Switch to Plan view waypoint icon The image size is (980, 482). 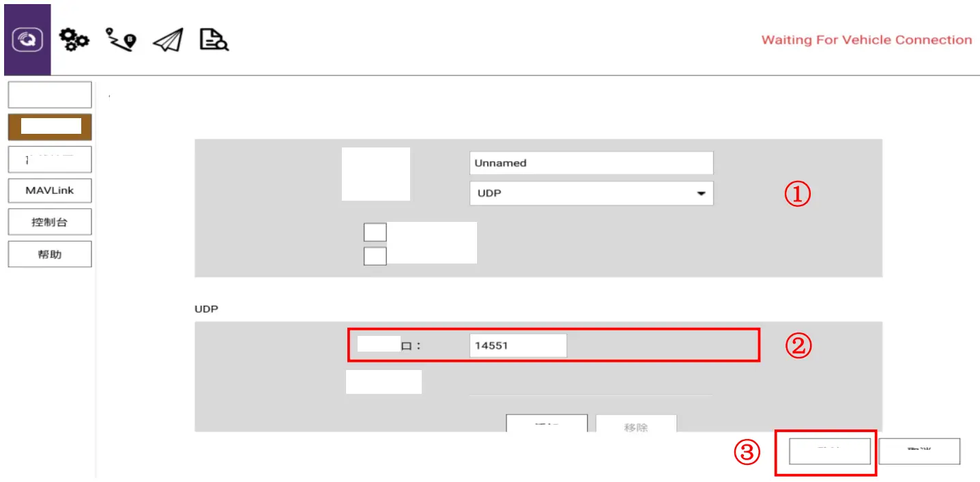[121, 40]
